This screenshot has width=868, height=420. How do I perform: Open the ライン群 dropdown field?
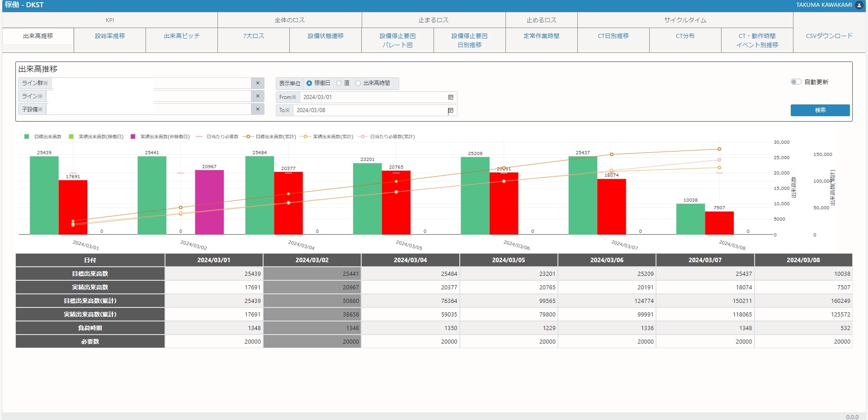tap(151, 83)
